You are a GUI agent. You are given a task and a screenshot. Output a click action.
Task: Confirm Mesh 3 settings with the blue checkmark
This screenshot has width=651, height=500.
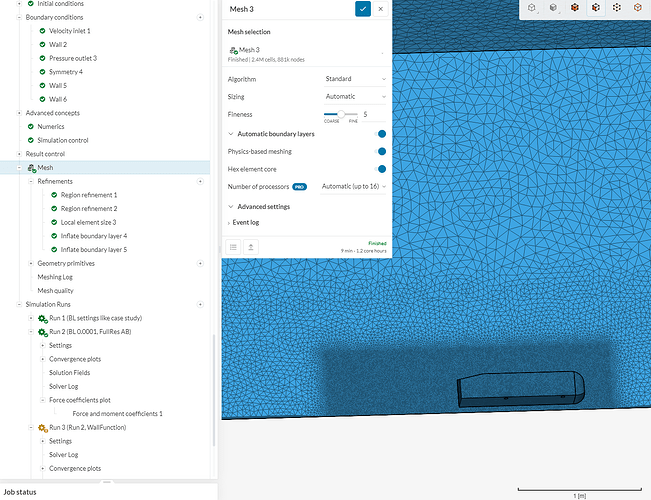click(363, 9)
